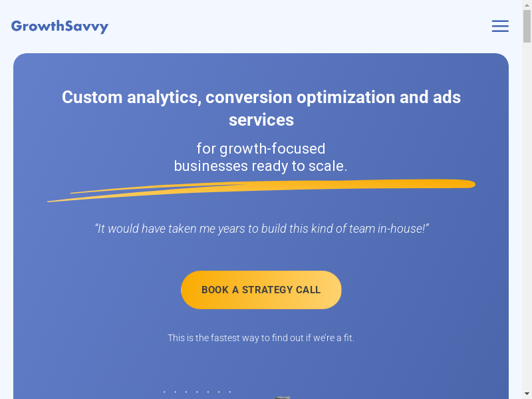Image resolution: width=532 pixels, height=399 pixels.
Task: Click the GrowthSavvy logo
Action: tap(60, 27)
